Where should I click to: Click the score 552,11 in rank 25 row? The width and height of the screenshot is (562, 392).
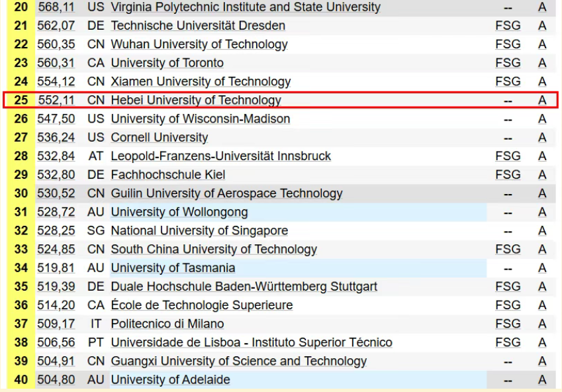tap(56, 101)
